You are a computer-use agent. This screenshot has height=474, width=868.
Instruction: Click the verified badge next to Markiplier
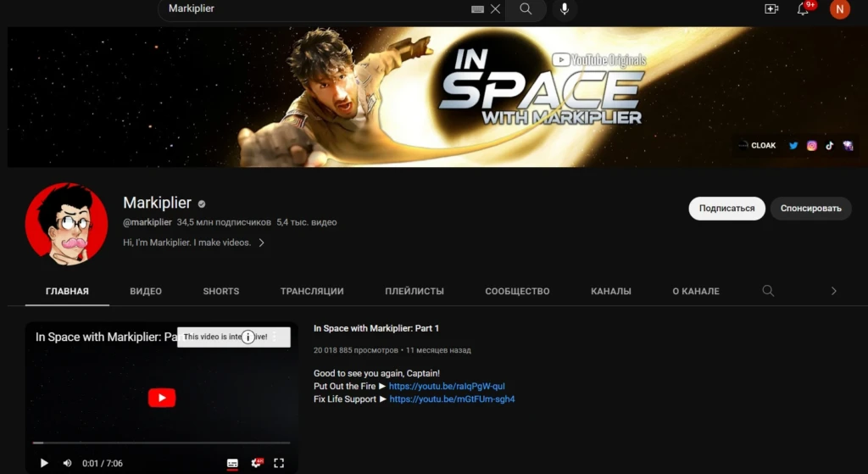202,204
